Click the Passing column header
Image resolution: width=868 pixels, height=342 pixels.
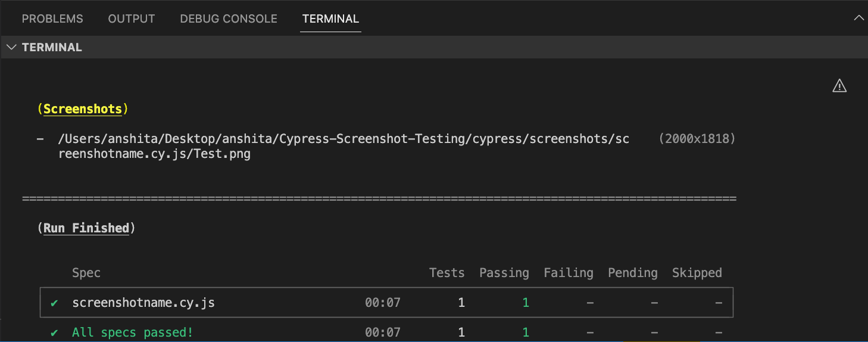tap(504, 273)
